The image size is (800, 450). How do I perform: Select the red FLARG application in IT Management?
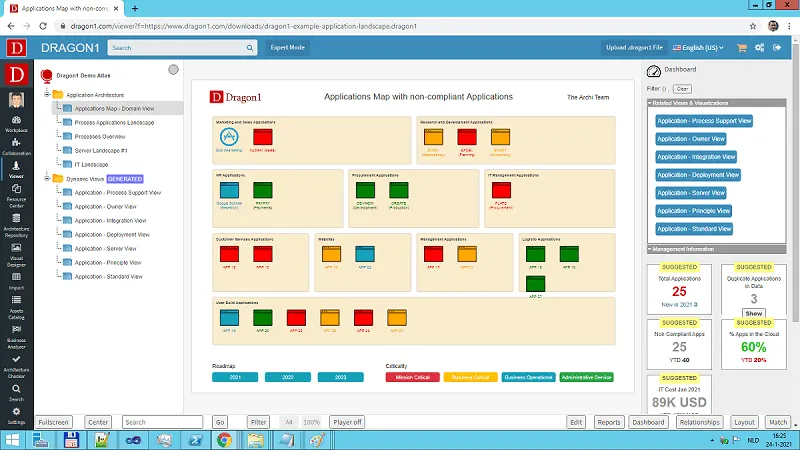pos(501,190)
